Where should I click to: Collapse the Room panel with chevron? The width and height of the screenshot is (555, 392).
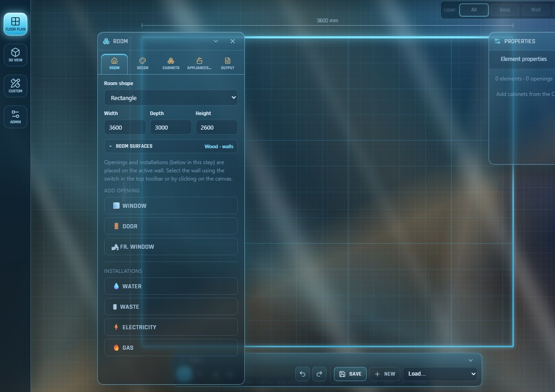tap(216, 41)
